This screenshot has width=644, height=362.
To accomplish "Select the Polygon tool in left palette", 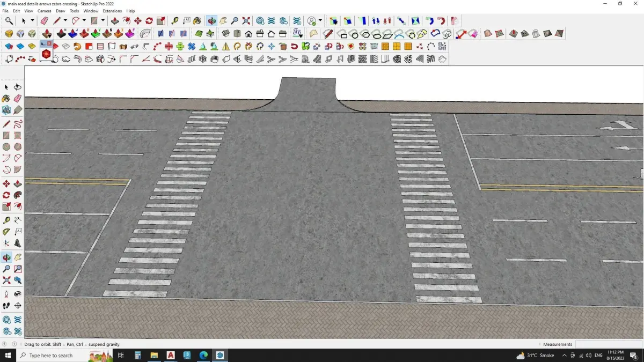I will point(18,146).
